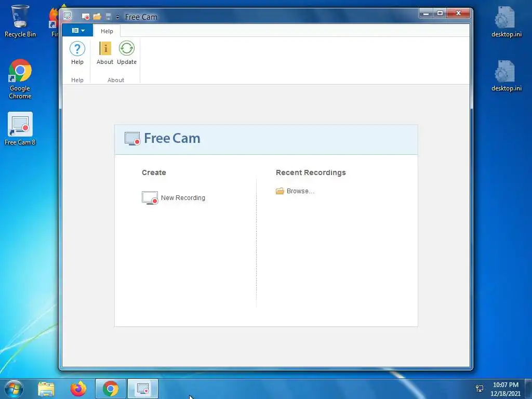Click the New Recording monitor icon
Viewport: 532px width, 399px height.
click(150, 197)
